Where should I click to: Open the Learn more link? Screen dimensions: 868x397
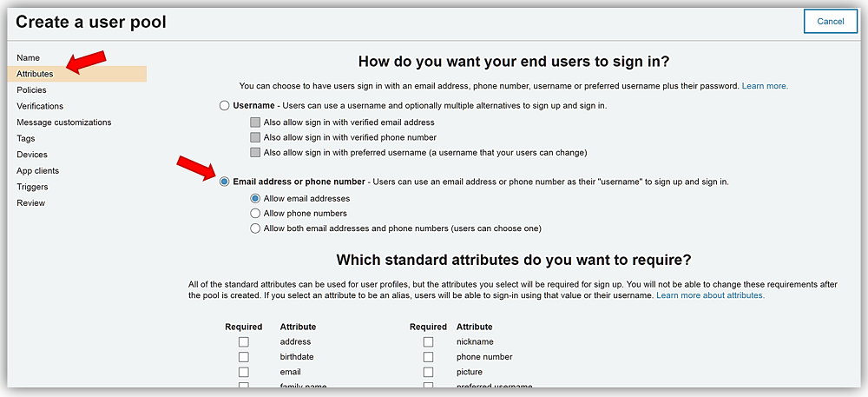[x=764, y=86]
